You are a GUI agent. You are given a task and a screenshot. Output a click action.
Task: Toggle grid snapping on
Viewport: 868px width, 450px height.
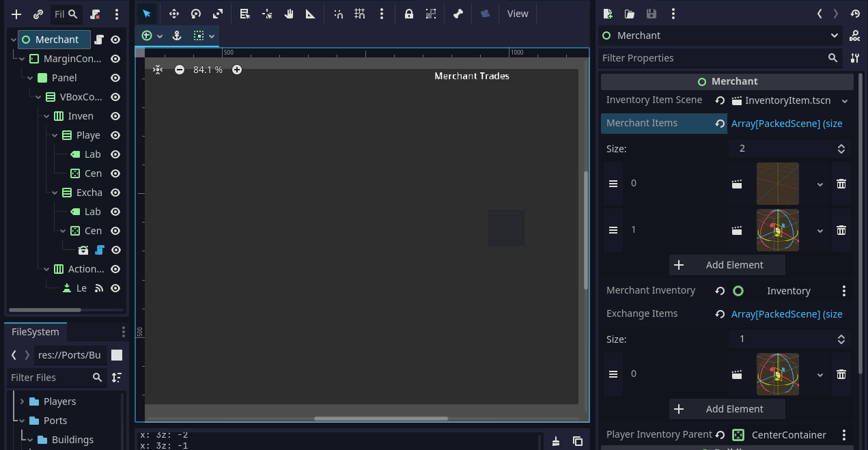tap(360, 14)
